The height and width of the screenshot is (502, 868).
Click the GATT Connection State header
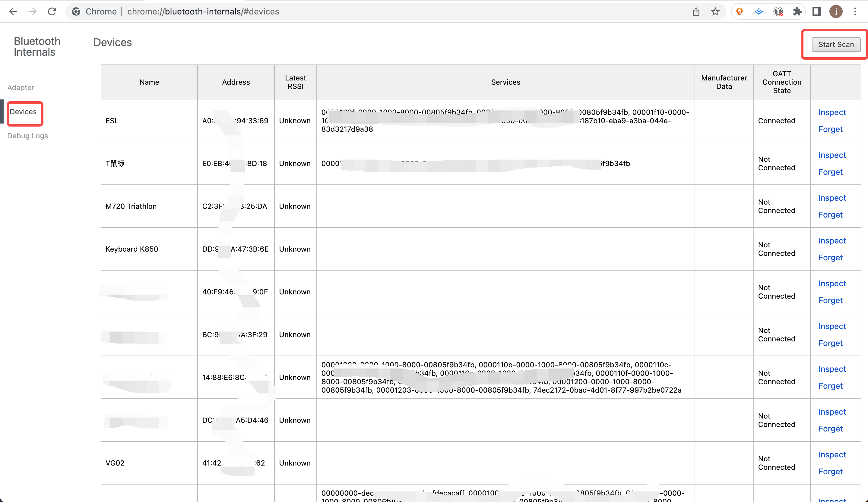click(781, 82)
